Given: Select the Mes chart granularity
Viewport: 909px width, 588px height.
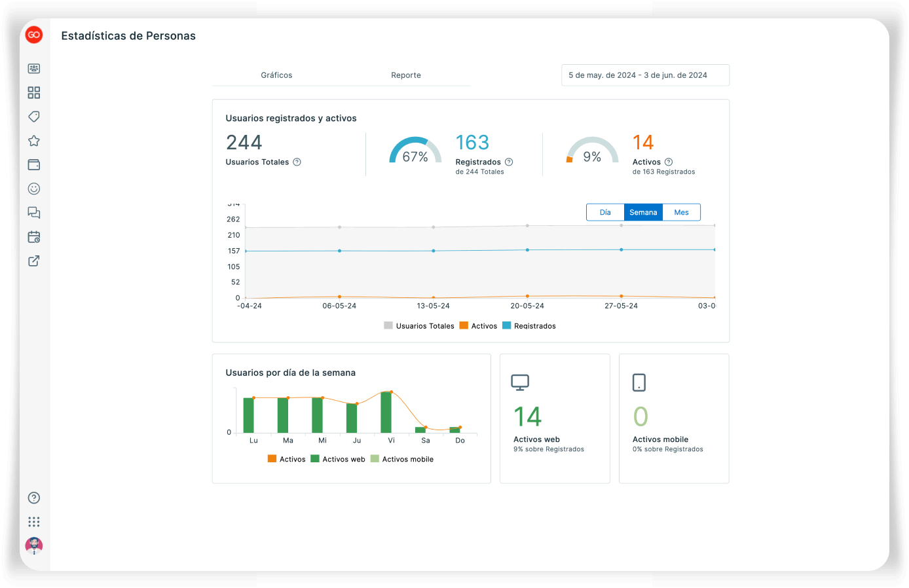Looking at the screenshot, I should (681, 212).
